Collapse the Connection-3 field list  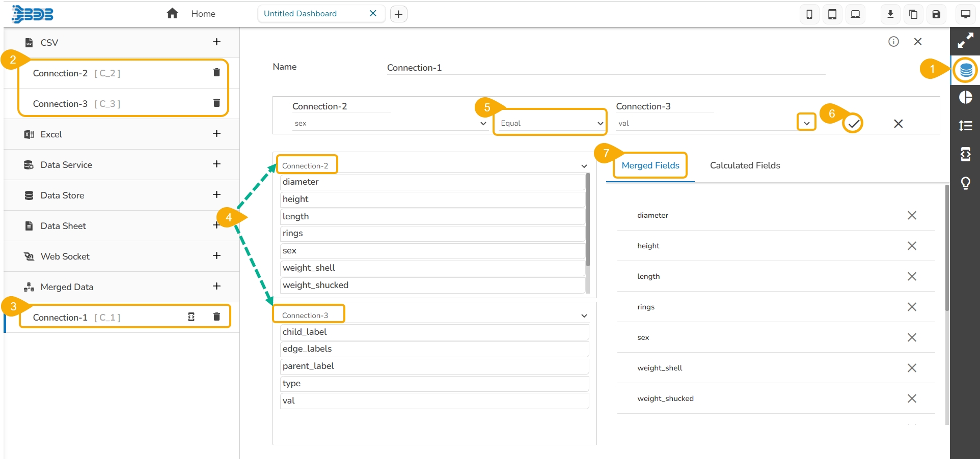584,316
